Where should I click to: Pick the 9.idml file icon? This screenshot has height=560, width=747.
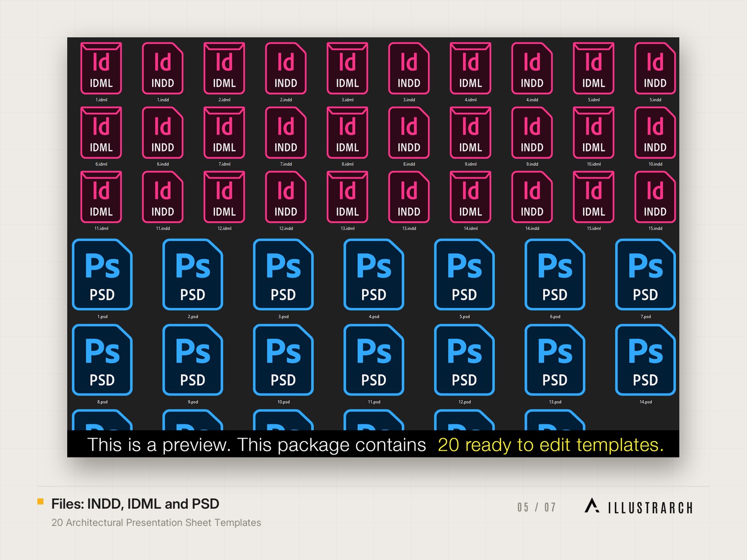471,133
